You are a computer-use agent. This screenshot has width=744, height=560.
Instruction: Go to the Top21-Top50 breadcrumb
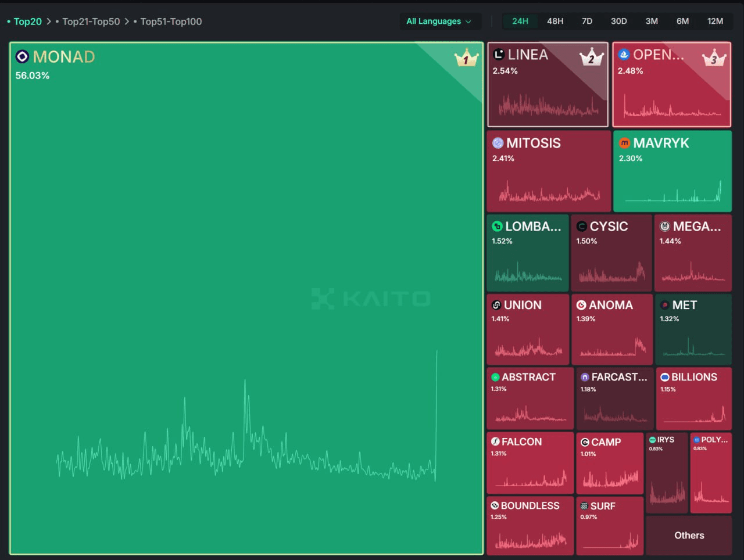coord(91,21)
